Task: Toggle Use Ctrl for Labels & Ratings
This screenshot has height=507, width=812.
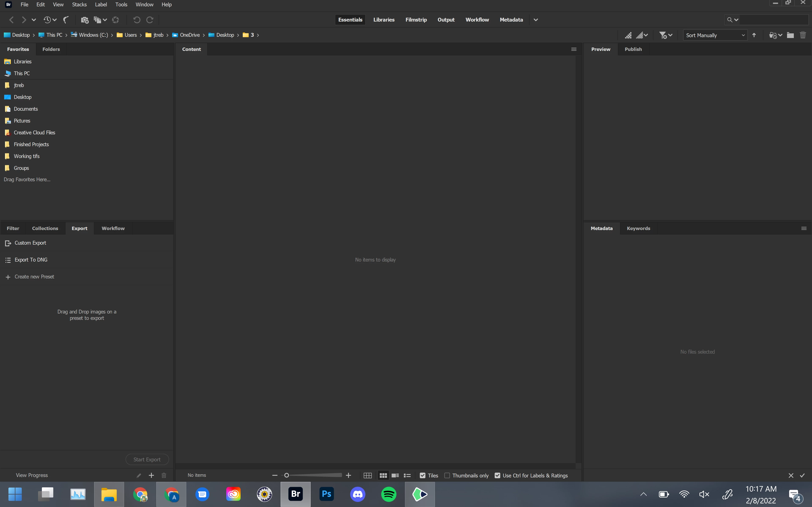Action: click(x=497, y=476)
